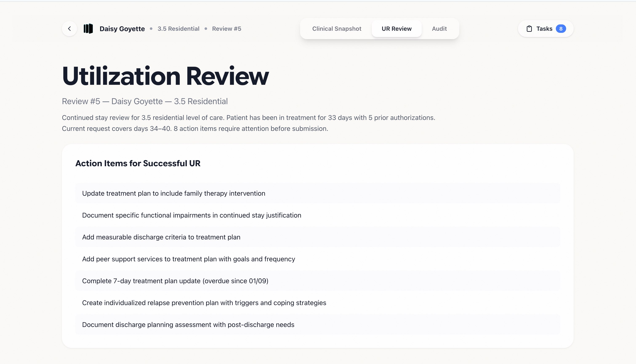Click the Review #5 breadcrumb

(x=226, y=29)
